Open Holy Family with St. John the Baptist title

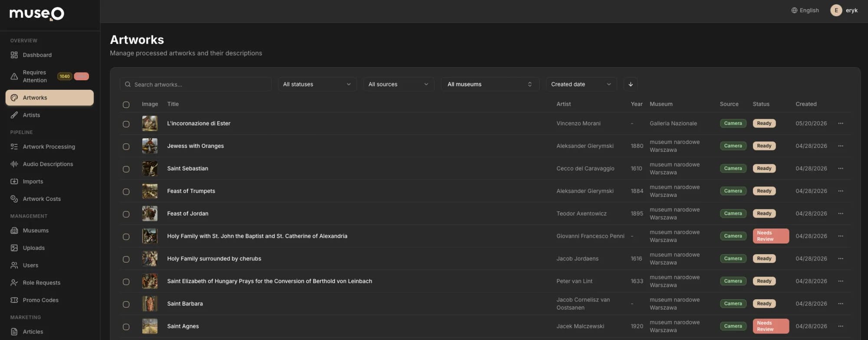tap(257, 236)
